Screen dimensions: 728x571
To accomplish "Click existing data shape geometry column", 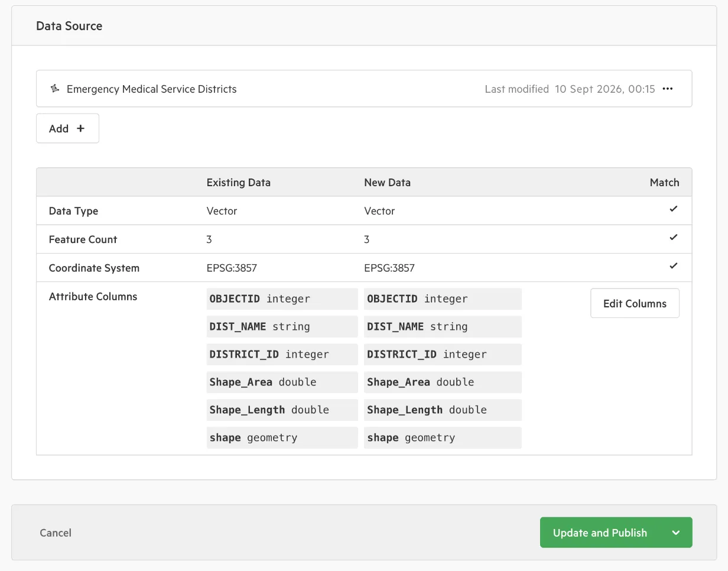I will pos(282,438).
